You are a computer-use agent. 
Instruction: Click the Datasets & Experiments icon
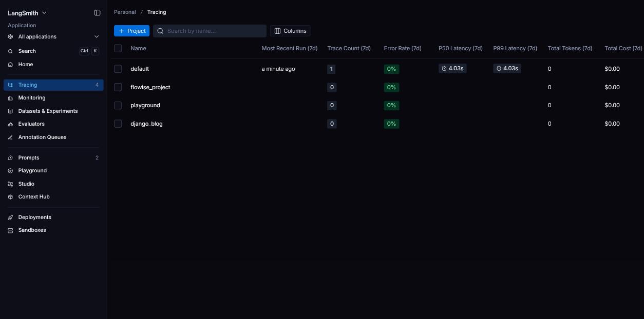[10, 111]
